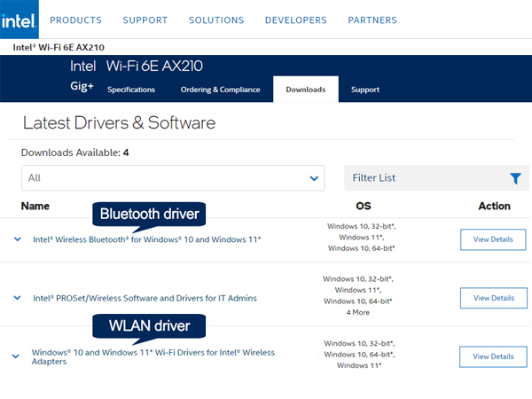Click the blue filter funnel icon
This screenshot has height=399, width=532.
515,178
